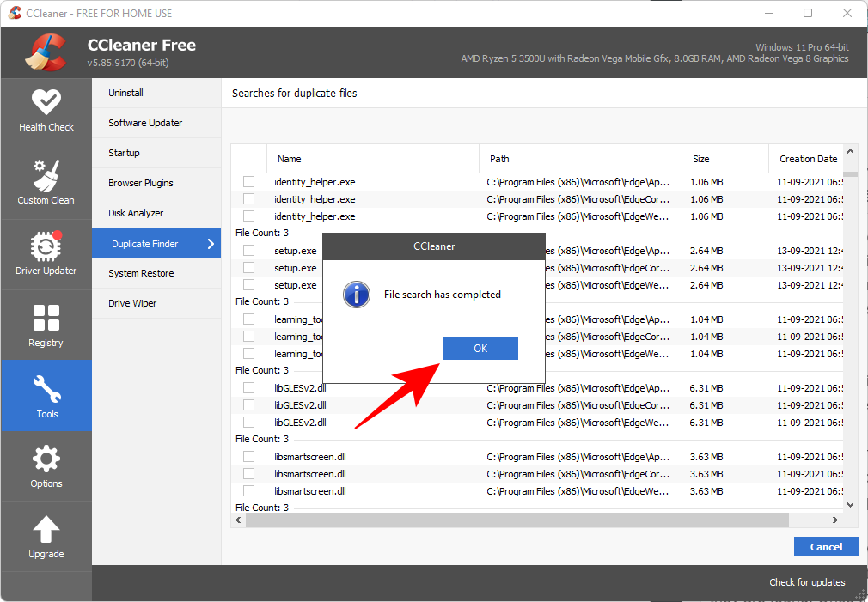Click the CCleaner logo in the header
The image size is (868, 602).
46,52
